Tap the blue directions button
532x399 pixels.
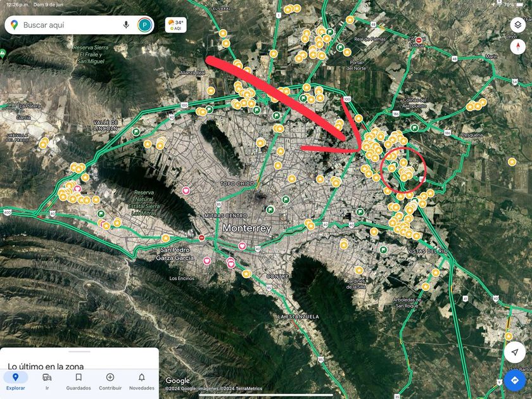[x=515, y=380]
